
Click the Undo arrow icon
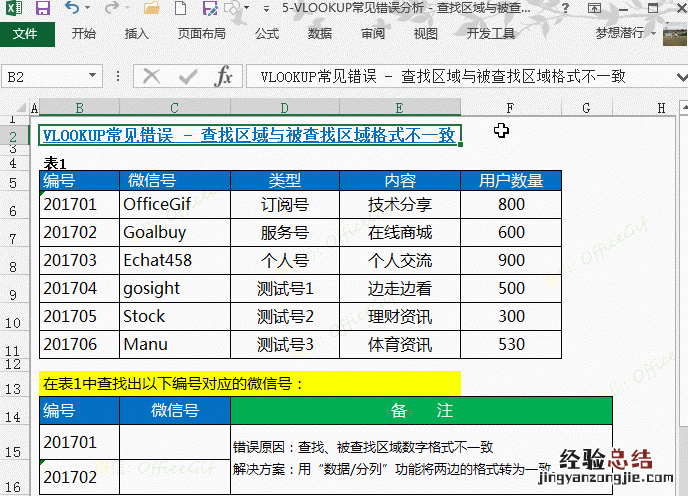pyautogui.click(x=72, y=9)
